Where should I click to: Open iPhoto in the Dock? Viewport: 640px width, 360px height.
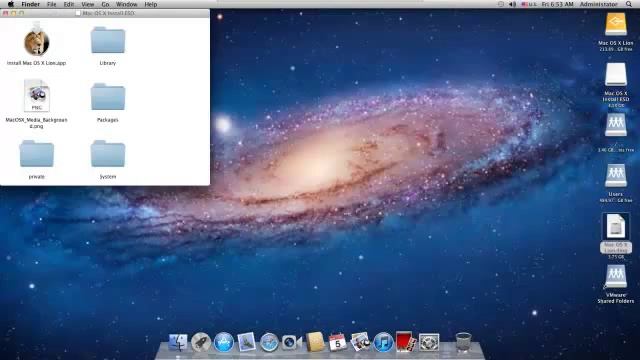[x=360, y=342]
